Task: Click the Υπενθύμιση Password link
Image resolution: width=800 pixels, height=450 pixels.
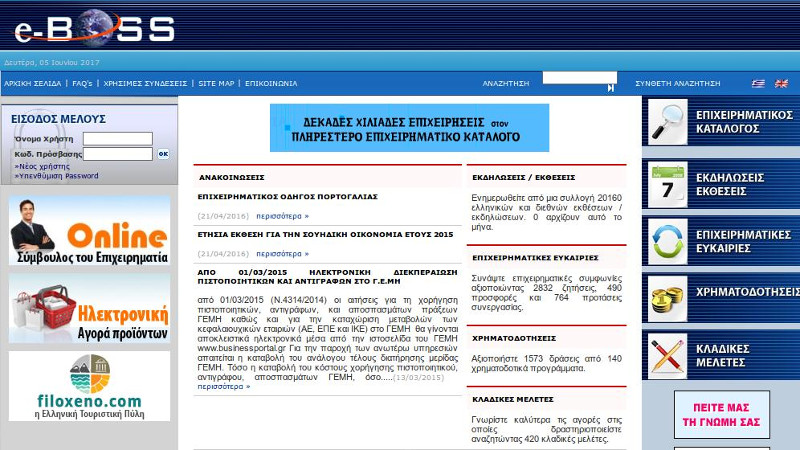Action: 56,176
